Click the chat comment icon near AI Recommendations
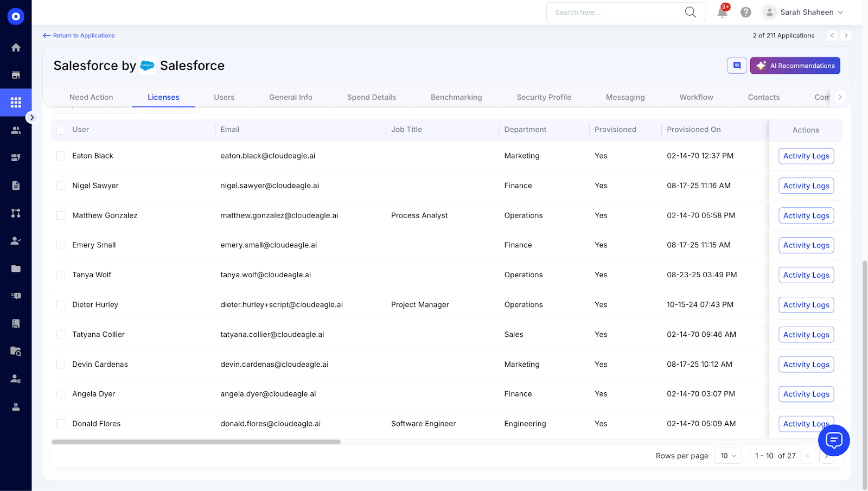This screenshot has width=868, height=491. 736,65
